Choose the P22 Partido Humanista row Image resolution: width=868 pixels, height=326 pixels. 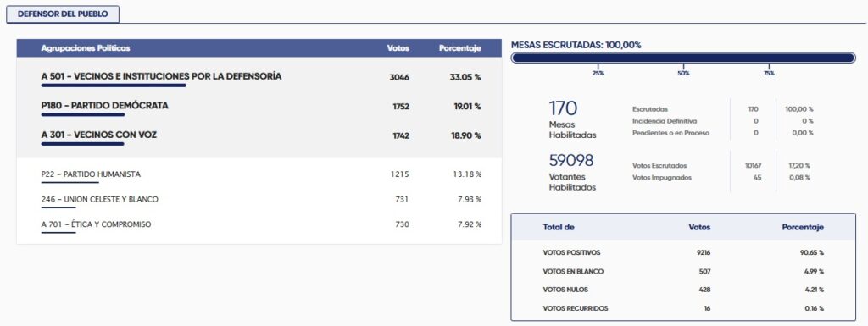click(x=259, y=174)
